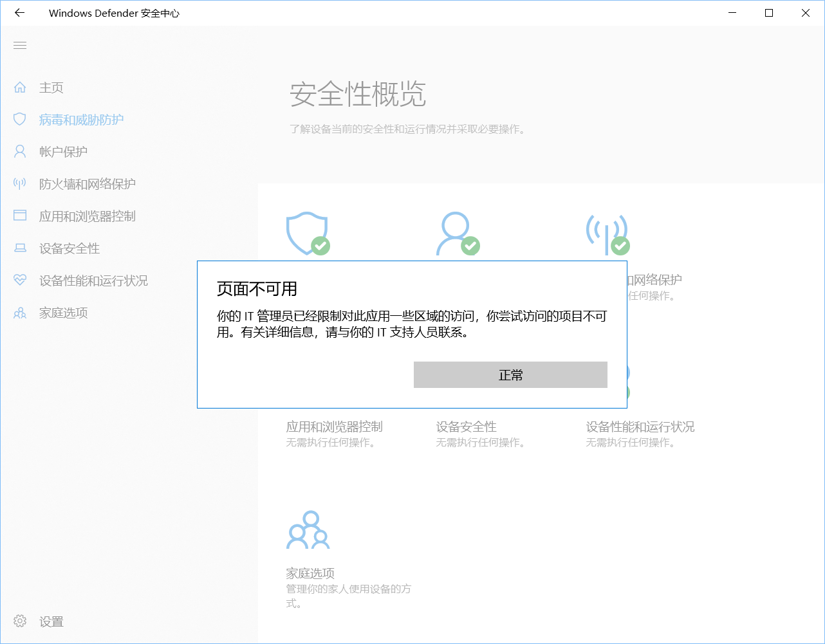The width and height of the screenshot is (825, 644).
Task: Click the home icon beside 主页
Action: (x=20, y=87)
